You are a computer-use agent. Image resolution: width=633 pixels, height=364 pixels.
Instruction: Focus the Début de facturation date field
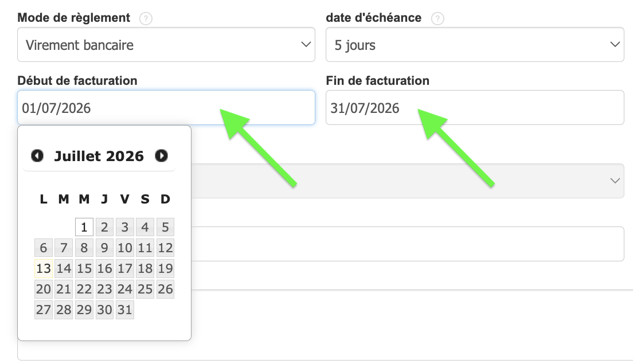166,107
